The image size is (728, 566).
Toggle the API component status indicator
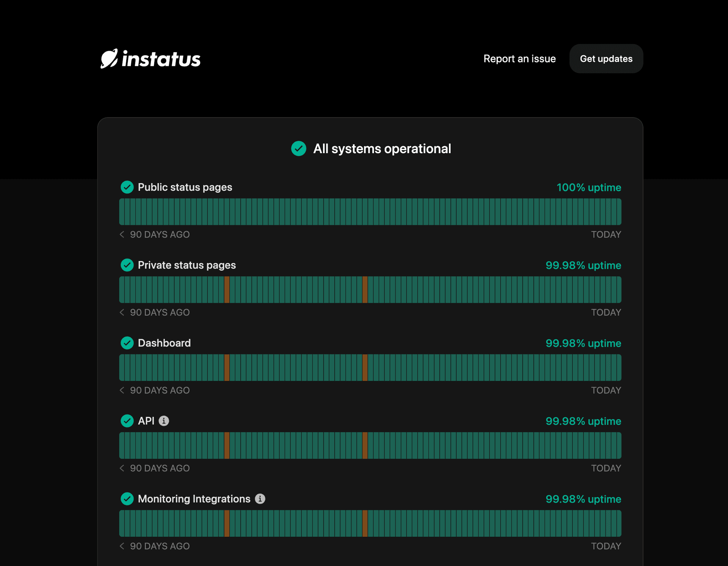(127, 421)
